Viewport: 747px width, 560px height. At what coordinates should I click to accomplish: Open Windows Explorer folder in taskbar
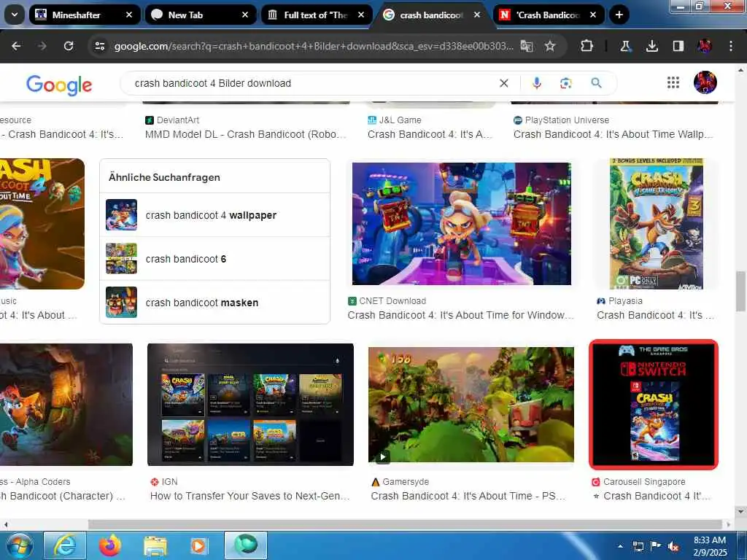155,545
